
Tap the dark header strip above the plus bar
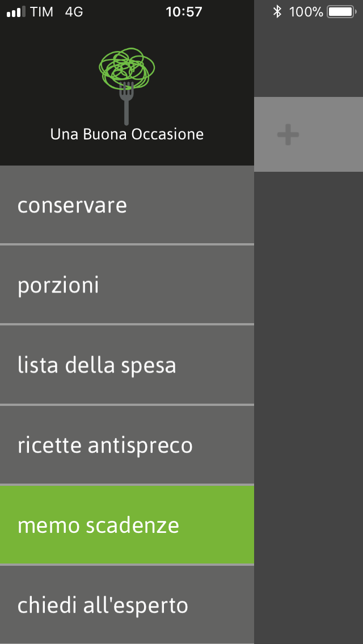point(309,60)
